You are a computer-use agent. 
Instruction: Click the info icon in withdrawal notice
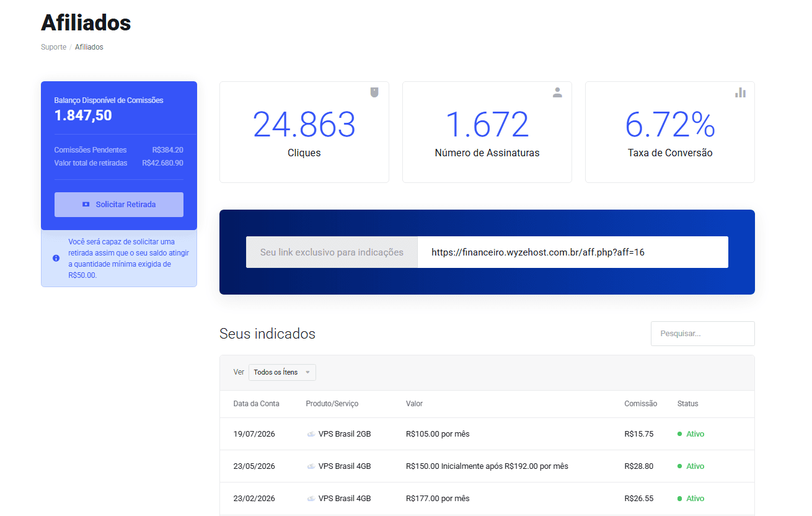(56, 258)
